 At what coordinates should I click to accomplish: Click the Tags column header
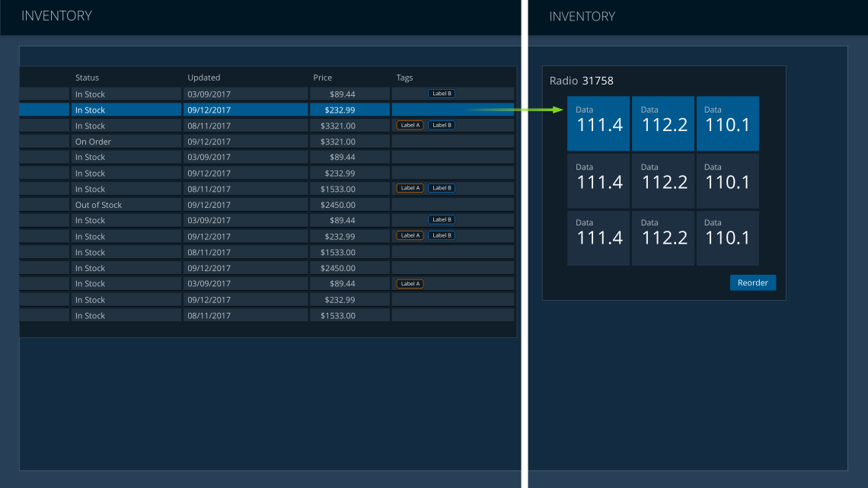(x=404, y=78)
